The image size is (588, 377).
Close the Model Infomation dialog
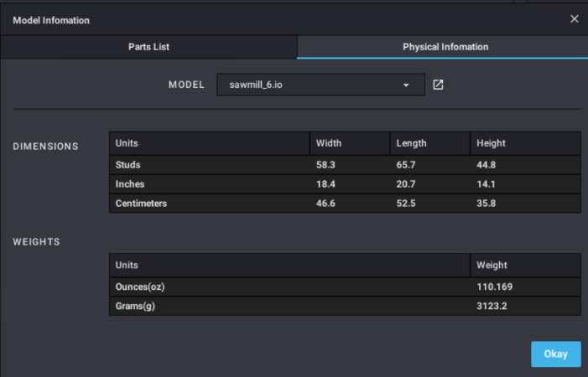(574, 19)
